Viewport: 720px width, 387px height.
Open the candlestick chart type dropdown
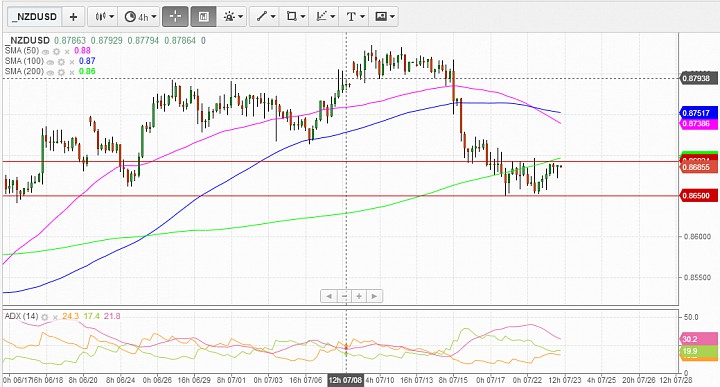tap(103, 17)
